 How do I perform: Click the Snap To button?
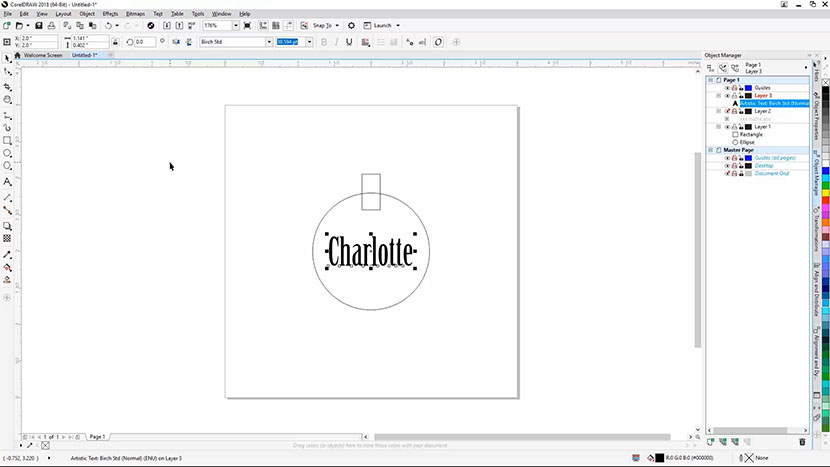click(323, 25)
